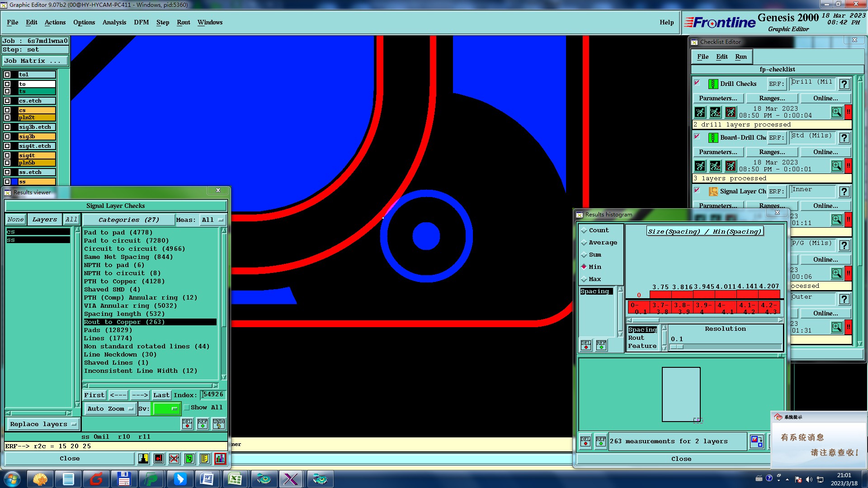The height and width of the screenshot is (488, 868).
Task: Toggle Drill Checks checklist checkbox
Action: point(697,83)
